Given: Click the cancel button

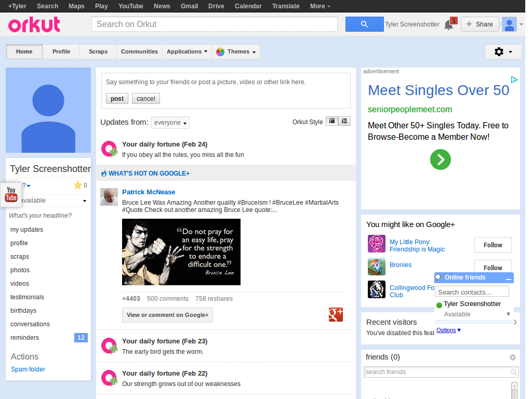Looking at the screenshot, I should (146, 98).
